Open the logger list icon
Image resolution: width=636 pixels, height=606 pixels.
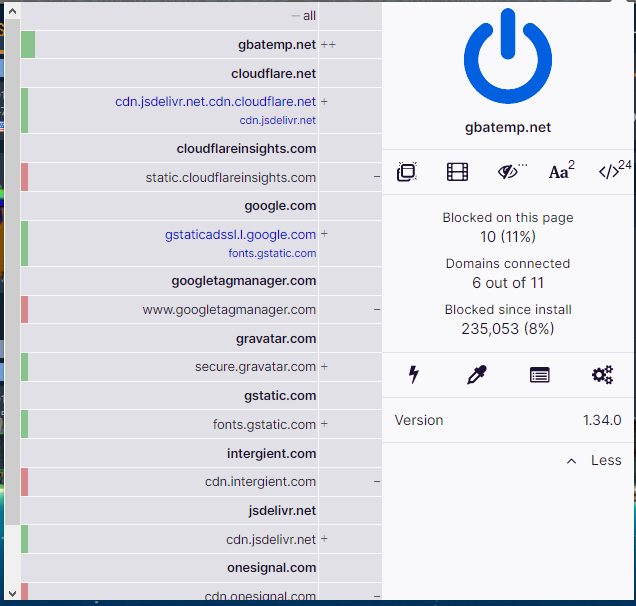coord(539,375)
